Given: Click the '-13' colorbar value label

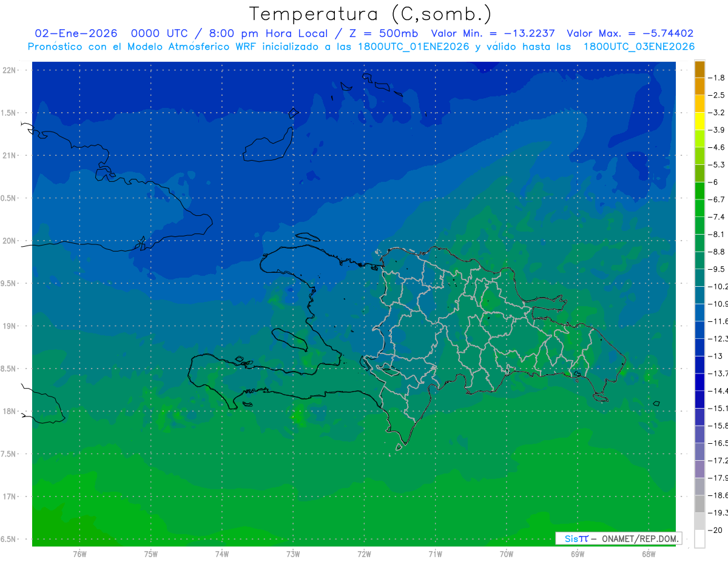Looking at the screenshot, I should (716, 356).
